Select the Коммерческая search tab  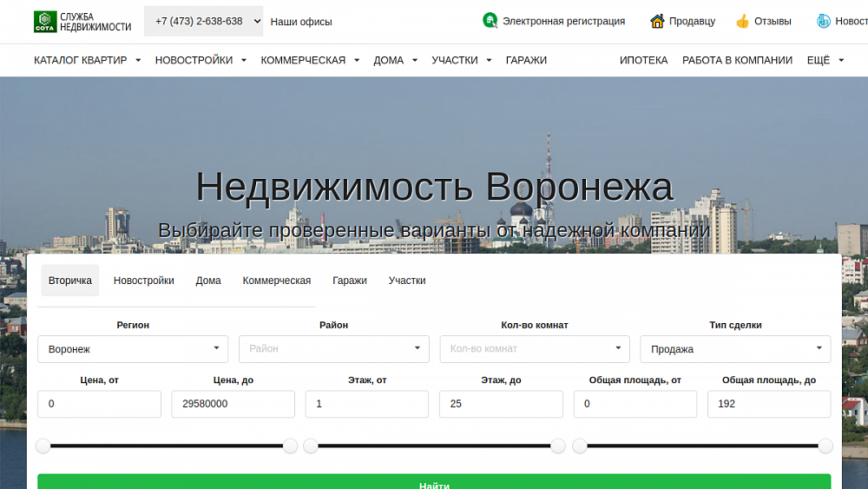[277, 281]
